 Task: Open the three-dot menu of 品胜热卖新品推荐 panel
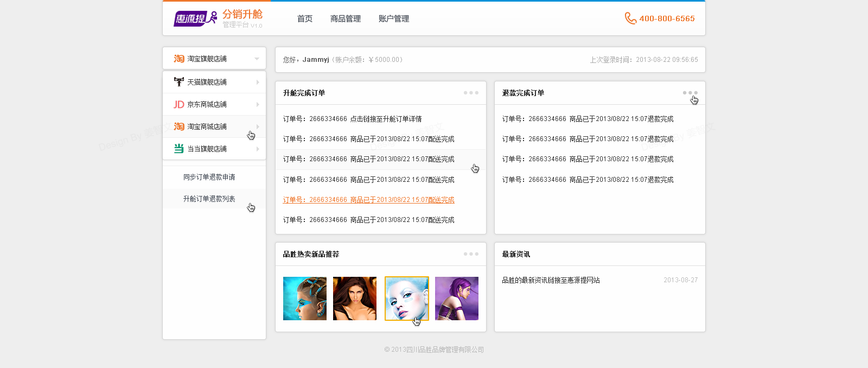[471, 254]
